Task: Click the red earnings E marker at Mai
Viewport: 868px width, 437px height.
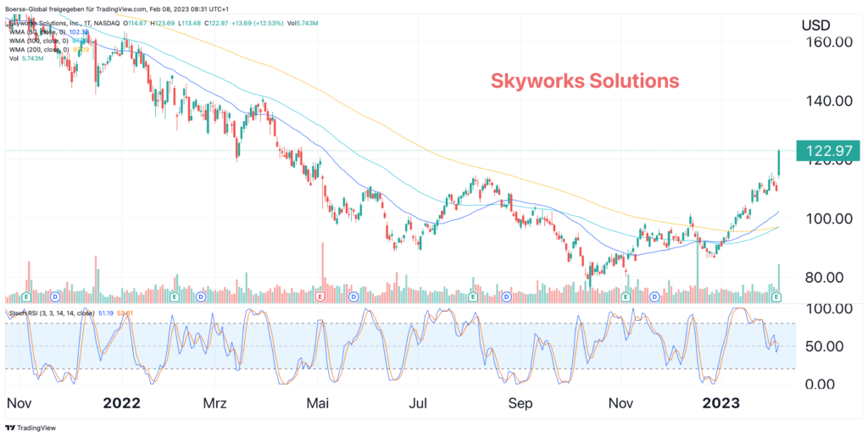Action: tap(320, 297)
